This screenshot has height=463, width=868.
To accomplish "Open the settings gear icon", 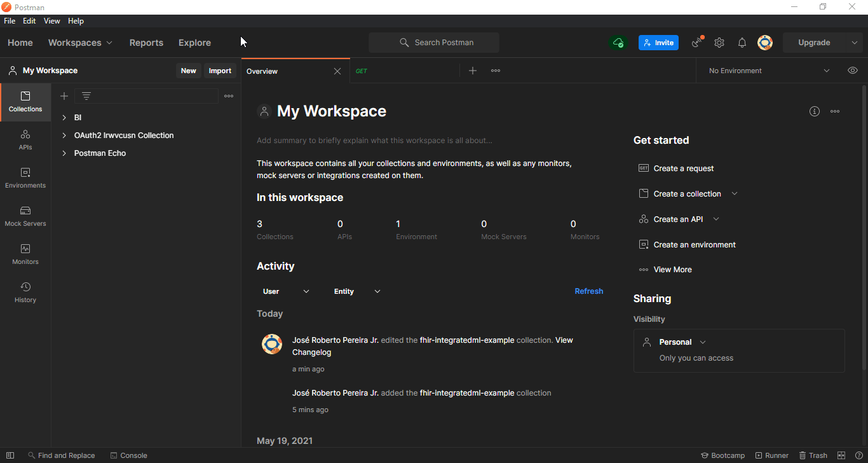I will tap(719, 43).
